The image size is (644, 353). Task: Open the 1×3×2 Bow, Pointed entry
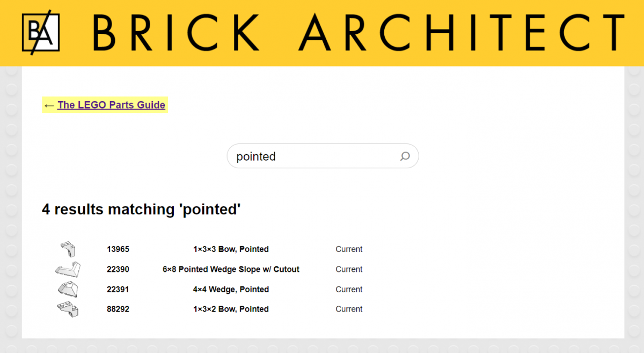coord(231,309)
